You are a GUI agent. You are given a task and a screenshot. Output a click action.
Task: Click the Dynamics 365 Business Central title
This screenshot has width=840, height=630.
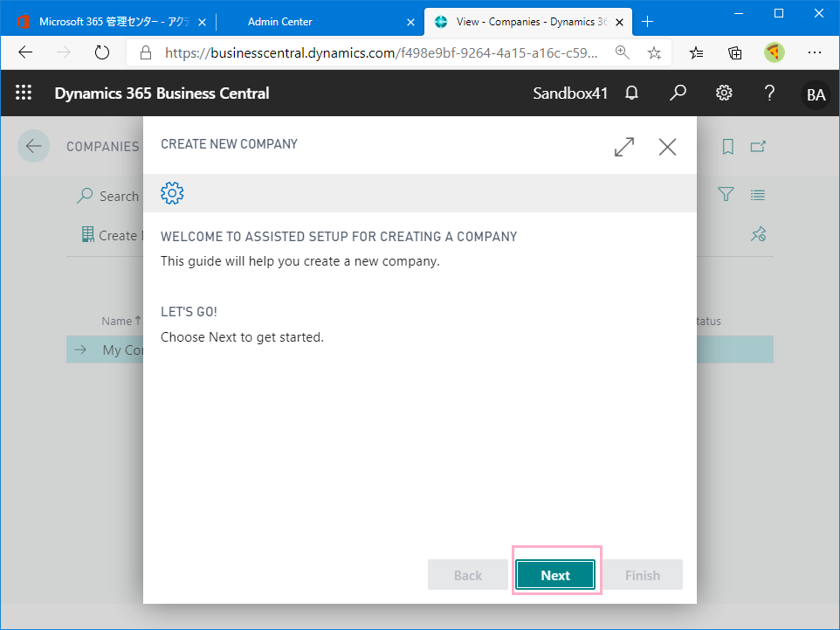coord(162,93)
